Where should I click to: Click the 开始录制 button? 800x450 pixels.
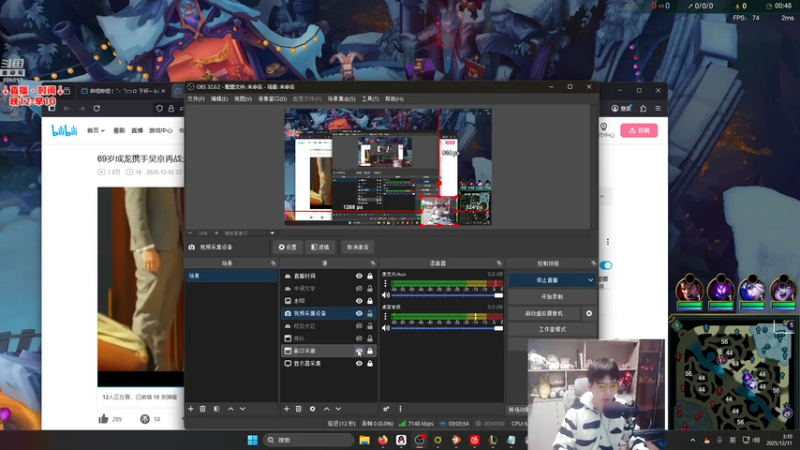[552, 297]
